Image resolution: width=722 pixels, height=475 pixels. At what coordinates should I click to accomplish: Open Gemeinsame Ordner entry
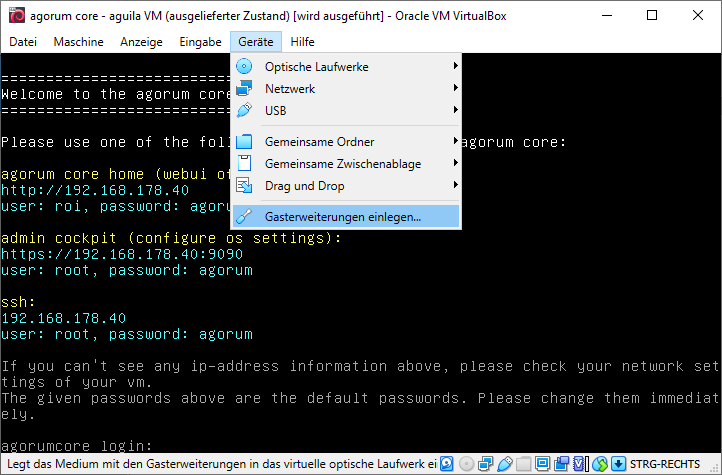tap(346, 142)
